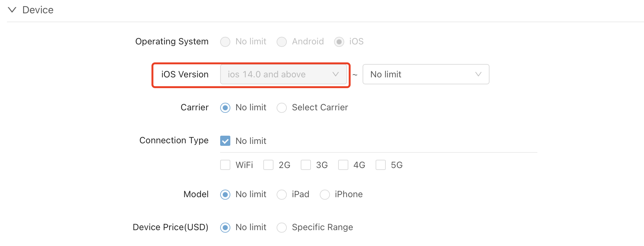
Task: Check the 4G connection type
Action: 343,165
